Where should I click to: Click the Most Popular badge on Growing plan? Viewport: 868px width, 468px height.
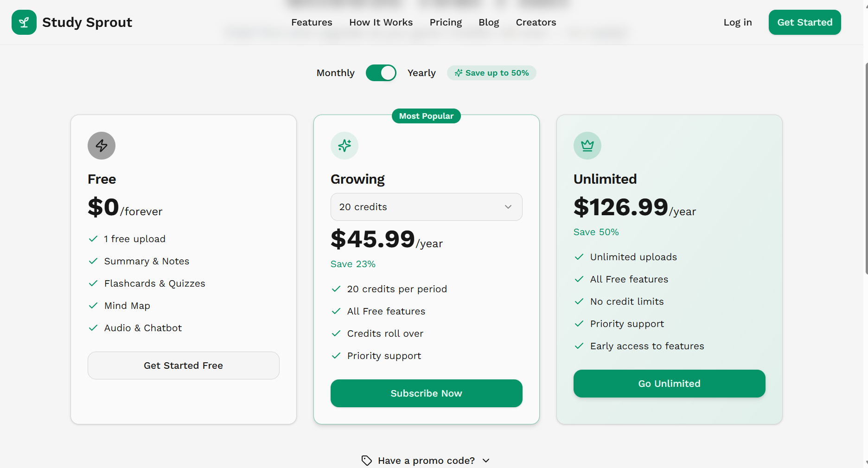pos(426,116)
